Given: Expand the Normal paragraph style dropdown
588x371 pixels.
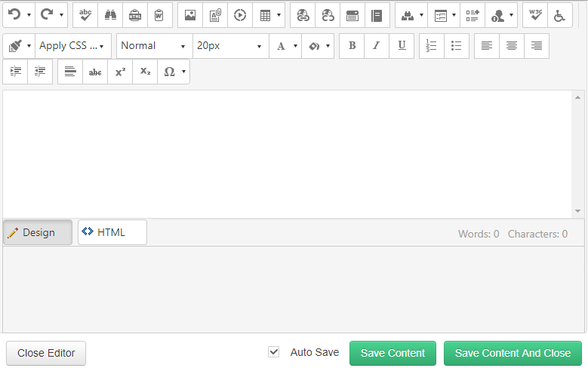Looking at the screenshot, I should [x=154, y=45].
